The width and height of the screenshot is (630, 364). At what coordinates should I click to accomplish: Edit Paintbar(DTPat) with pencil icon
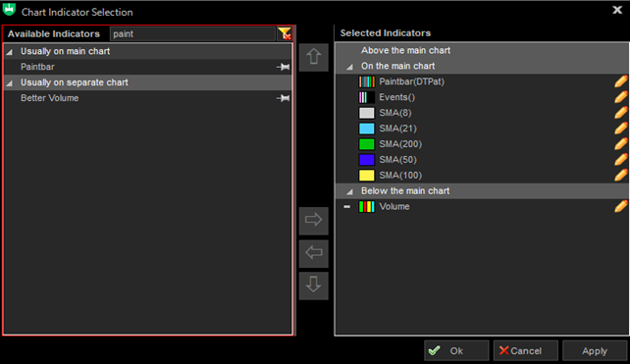(621, 81)
